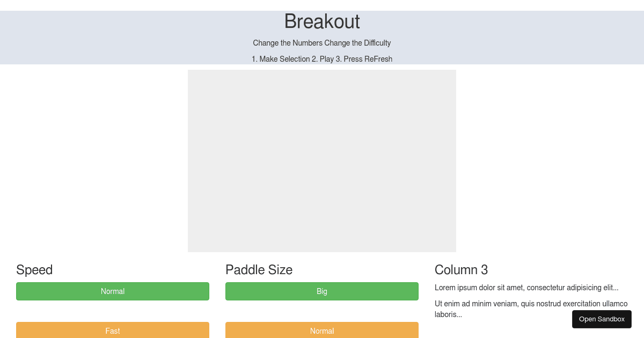Screen dimensions: 644x338
Task: Click the Breakout title heading
Action: [x=322, y=21]
